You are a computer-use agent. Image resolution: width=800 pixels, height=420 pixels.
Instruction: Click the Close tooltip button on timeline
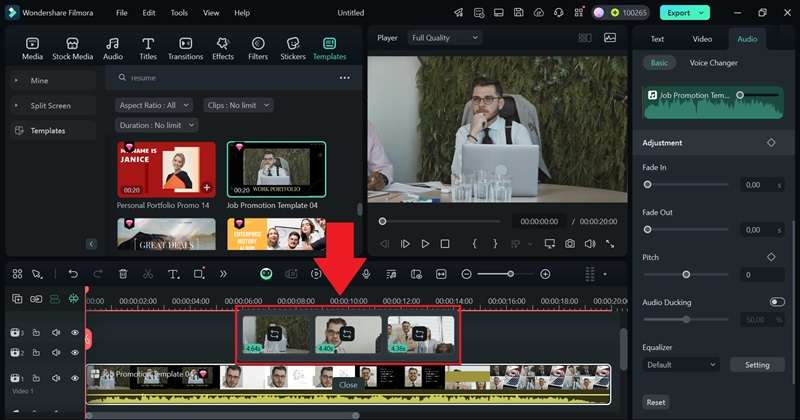click(348, 385)
